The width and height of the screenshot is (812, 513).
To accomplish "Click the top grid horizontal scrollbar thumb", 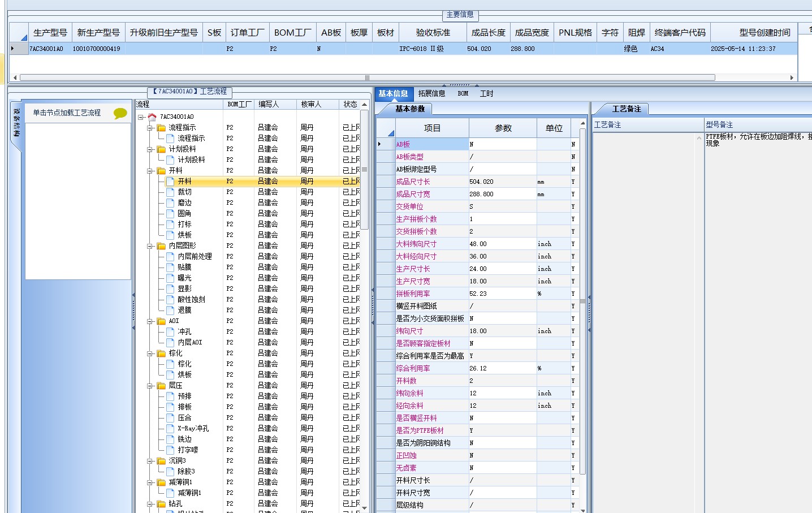I will tap(368, 77).
